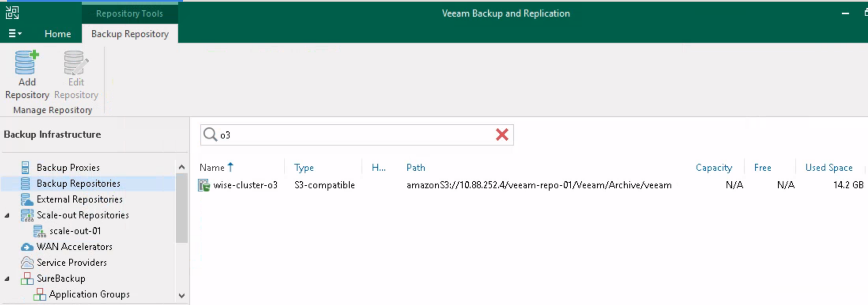Sort by the Type column header
This screenshot has width=868, height=305.
pos(304,167)
